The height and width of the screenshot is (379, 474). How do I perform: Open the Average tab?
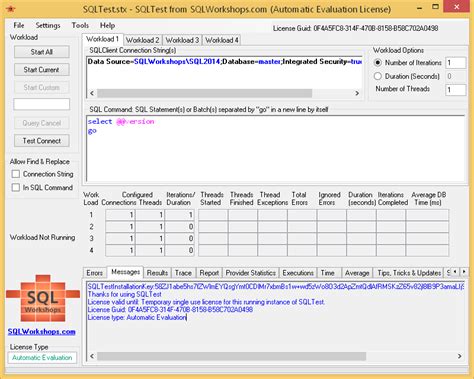tap(357, 273)
